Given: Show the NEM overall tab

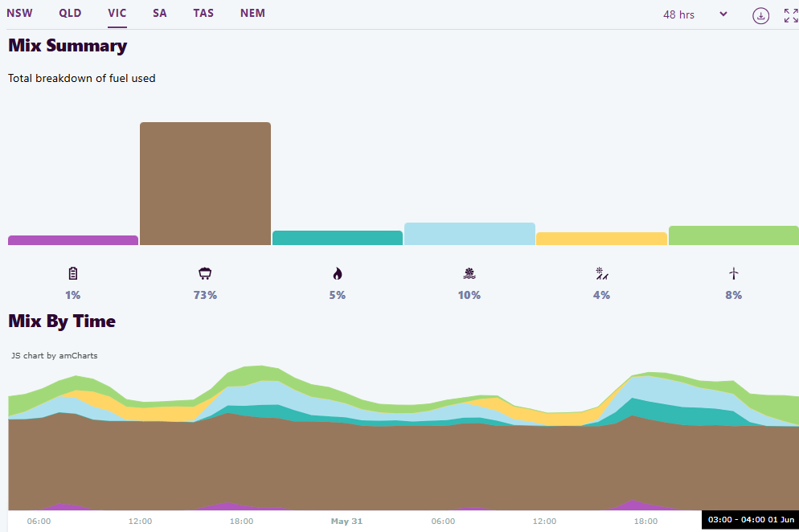Looking at the screenshot, I should [x=252, y=14].
